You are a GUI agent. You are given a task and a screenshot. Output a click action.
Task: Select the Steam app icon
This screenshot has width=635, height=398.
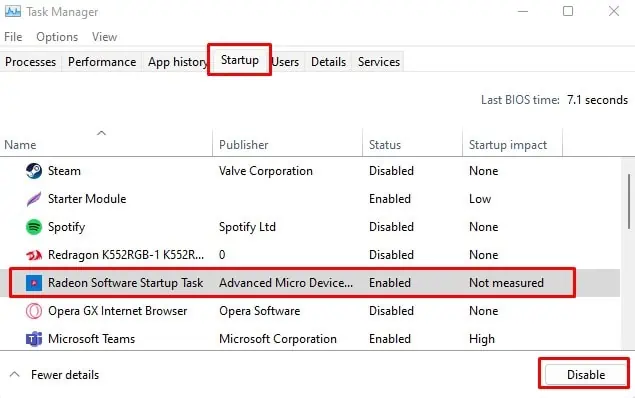click(34, 171)
